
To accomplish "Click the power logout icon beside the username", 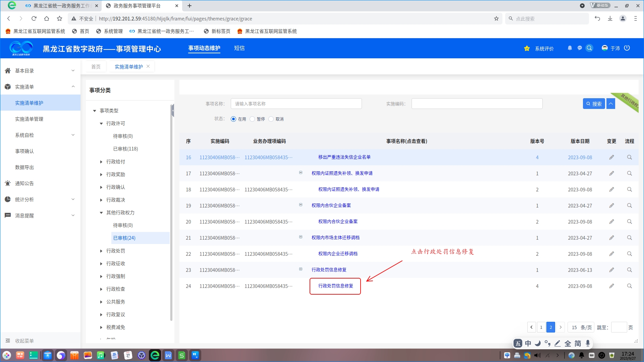I will pos(627,48).
